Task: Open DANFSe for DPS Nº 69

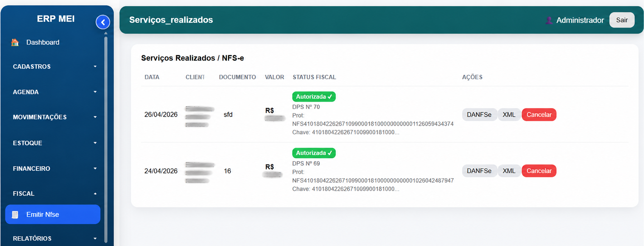Action: (x=479, y=171)
